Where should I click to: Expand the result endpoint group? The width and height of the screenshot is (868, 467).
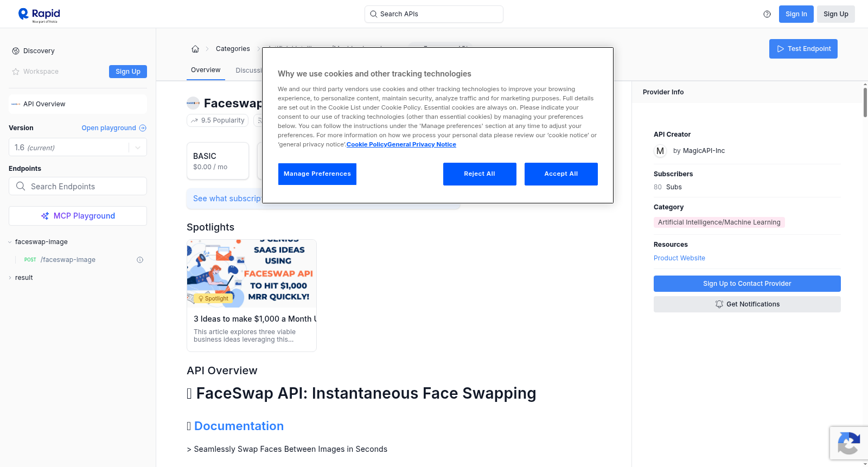click(x=10, y=278)
